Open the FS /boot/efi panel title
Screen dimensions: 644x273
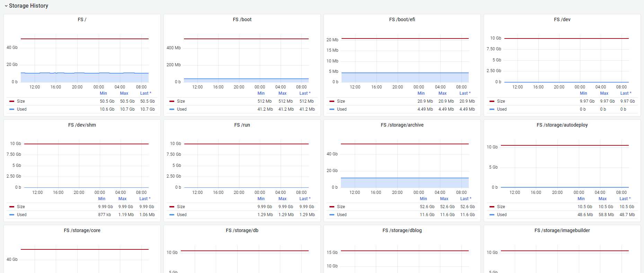pyautogui.click(x=402, y=19)
